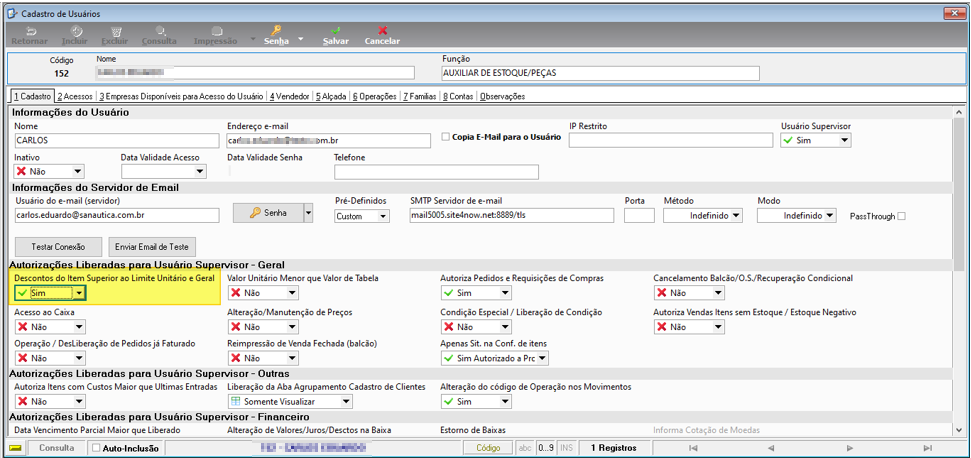Open Condição Especial / Liberação dropdown
The width and height of the screenshot is (971, 458).
505,327
